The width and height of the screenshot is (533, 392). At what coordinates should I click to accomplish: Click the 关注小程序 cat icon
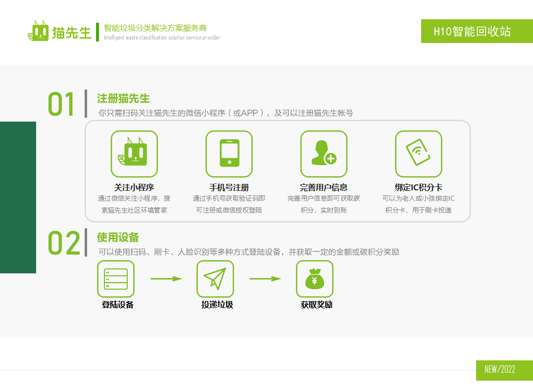134,153
